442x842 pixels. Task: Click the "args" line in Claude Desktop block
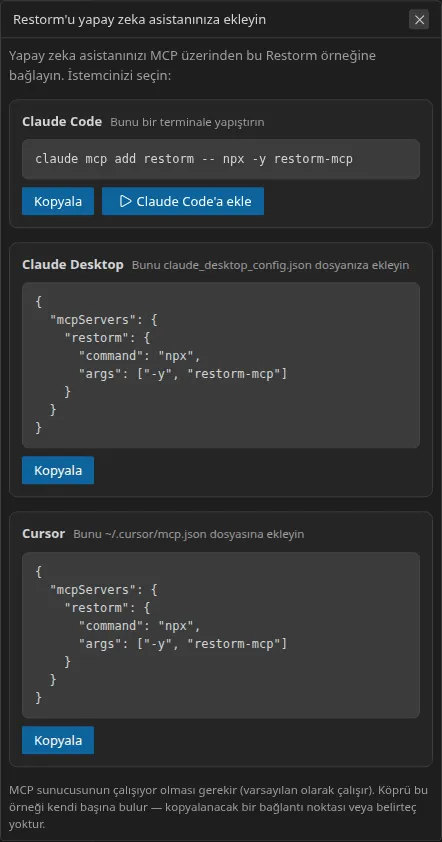pos(183,374)
